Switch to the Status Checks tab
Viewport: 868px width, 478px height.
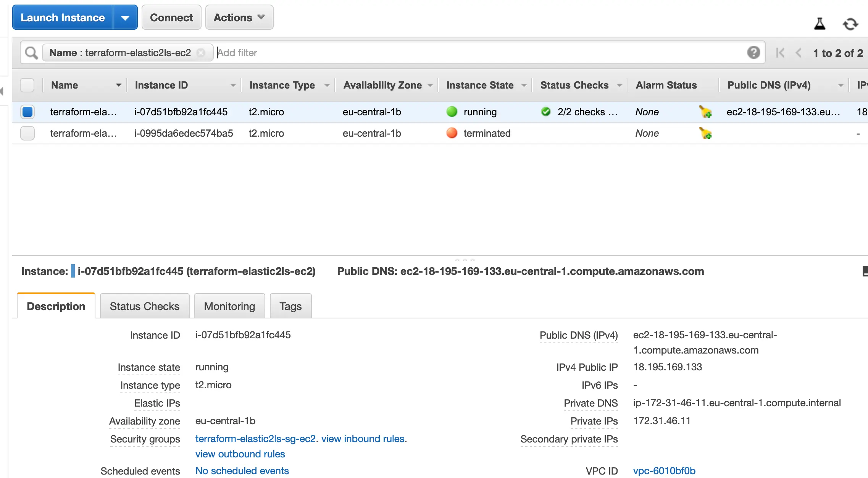(144, 306)
